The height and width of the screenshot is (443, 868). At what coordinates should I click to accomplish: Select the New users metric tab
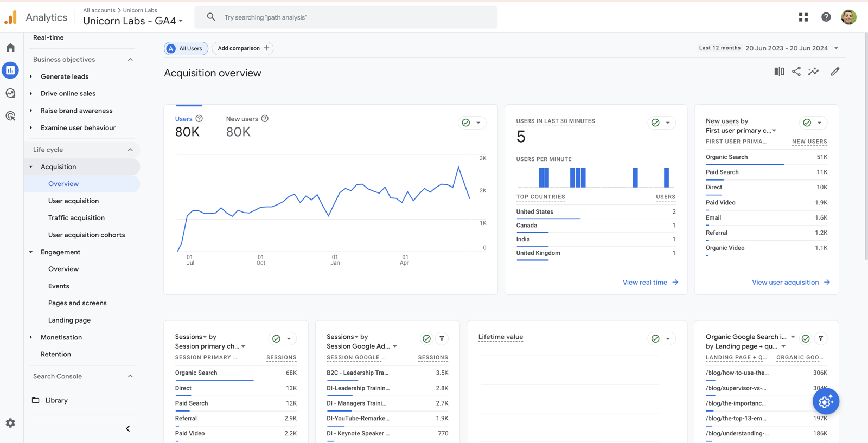point(247,126)
